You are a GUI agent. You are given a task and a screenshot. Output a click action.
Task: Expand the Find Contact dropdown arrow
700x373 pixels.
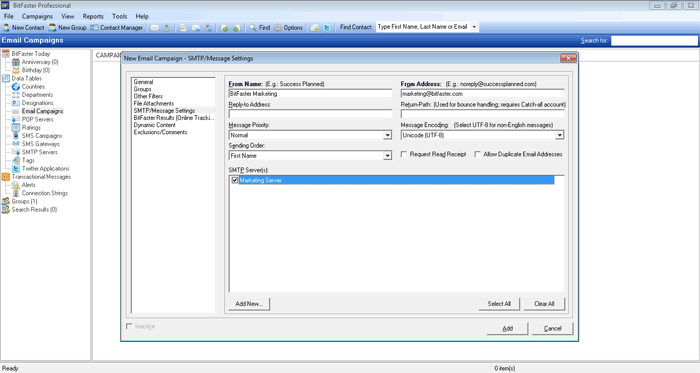[474, 27]
